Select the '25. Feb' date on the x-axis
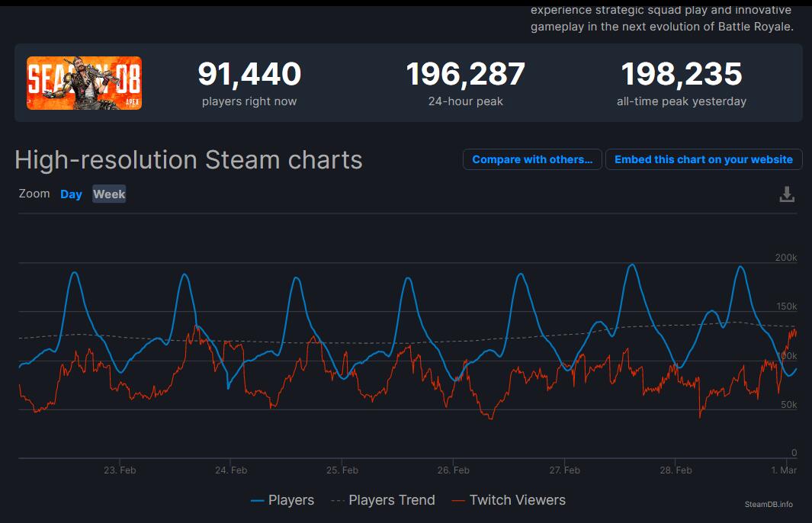This screenshot has height=523, width=812. click(x=342, y=470)
